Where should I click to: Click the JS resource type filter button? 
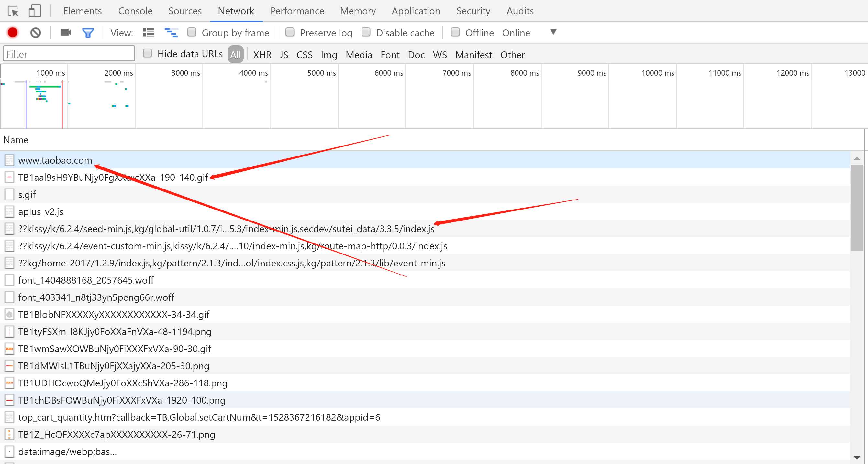(x=284, y=55)
